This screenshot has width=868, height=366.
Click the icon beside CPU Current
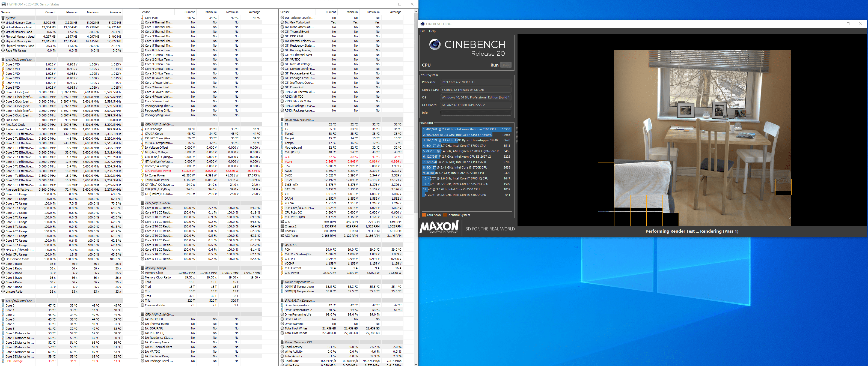click(x=282, y=268)
